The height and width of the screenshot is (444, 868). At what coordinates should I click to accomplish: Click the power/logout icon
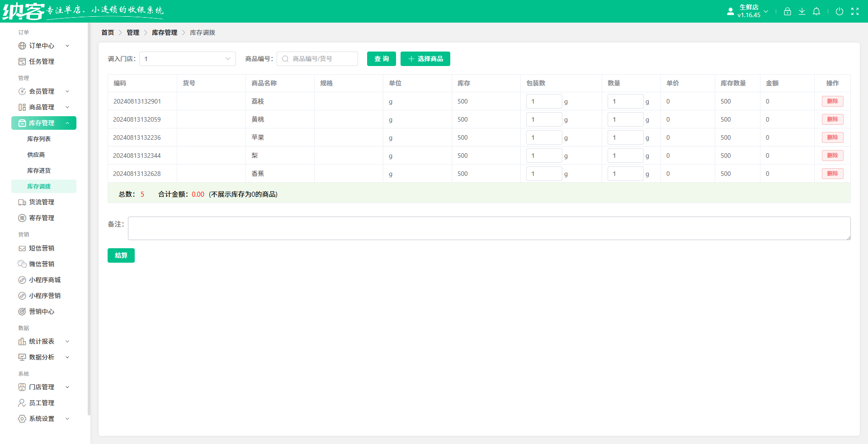click(x=840, y=11)
